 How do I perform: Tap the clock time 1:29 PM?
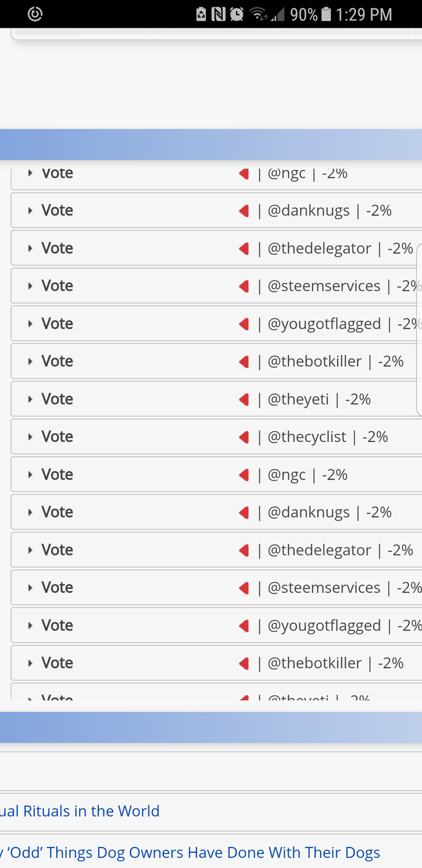pyautogui.click(x=364, y=14)
